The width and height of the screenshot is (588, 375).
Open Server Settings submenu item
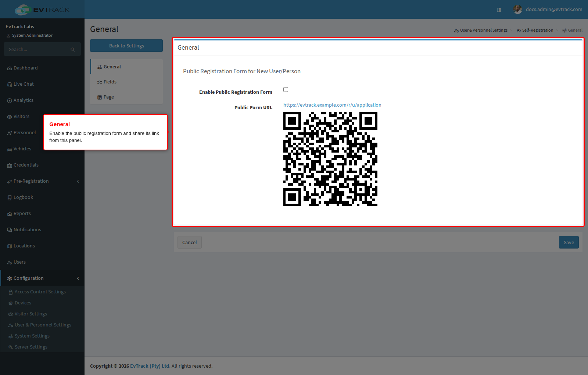pos(42,347)
